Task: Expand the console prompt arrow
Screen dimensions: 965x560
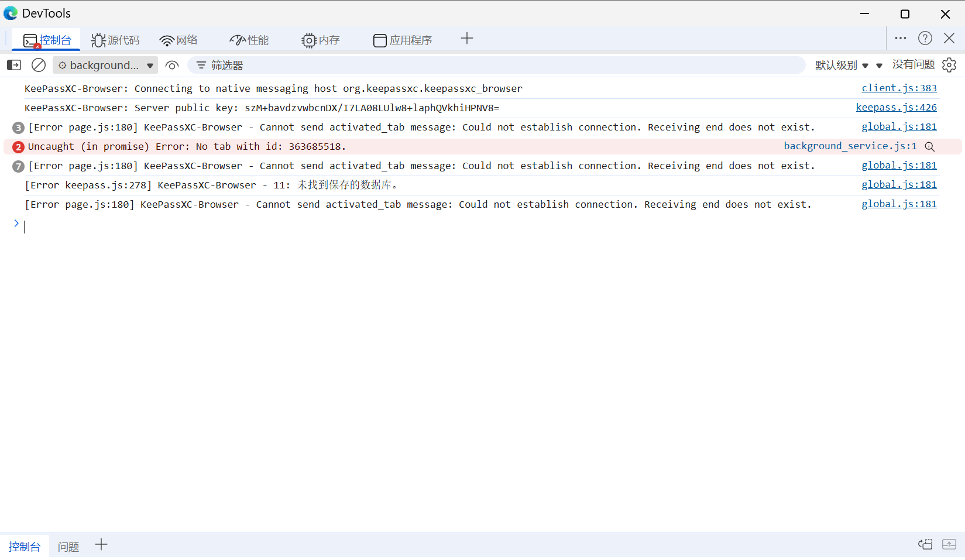Action: pyautogui.click(x=16, y=223)
